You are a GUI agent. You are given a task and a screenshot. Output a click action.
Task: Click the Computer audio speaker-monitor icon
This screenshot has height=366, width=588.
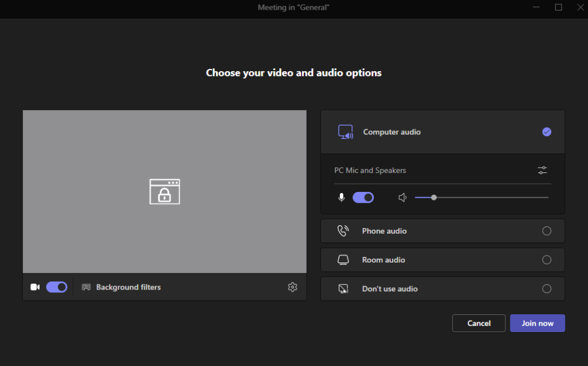coord(346,132)
